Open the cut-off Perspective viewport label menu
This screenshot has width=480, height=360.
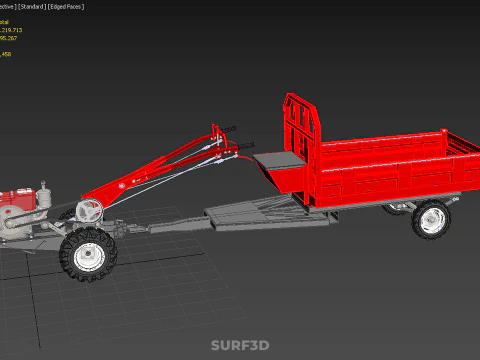(8, 7)
